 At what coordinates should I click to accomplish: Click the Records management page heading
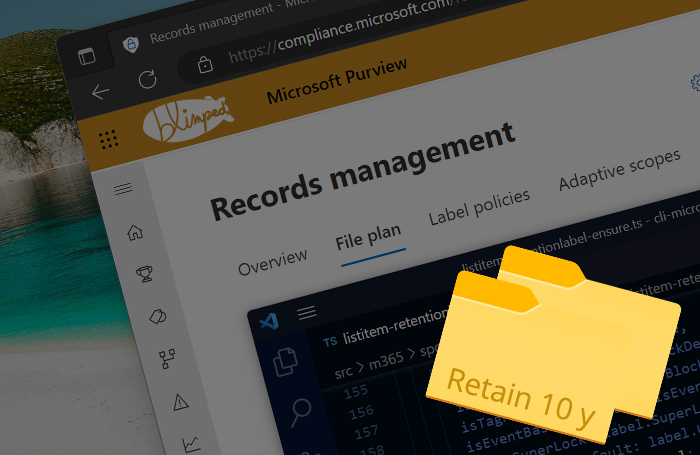click(x=363, y=171)
